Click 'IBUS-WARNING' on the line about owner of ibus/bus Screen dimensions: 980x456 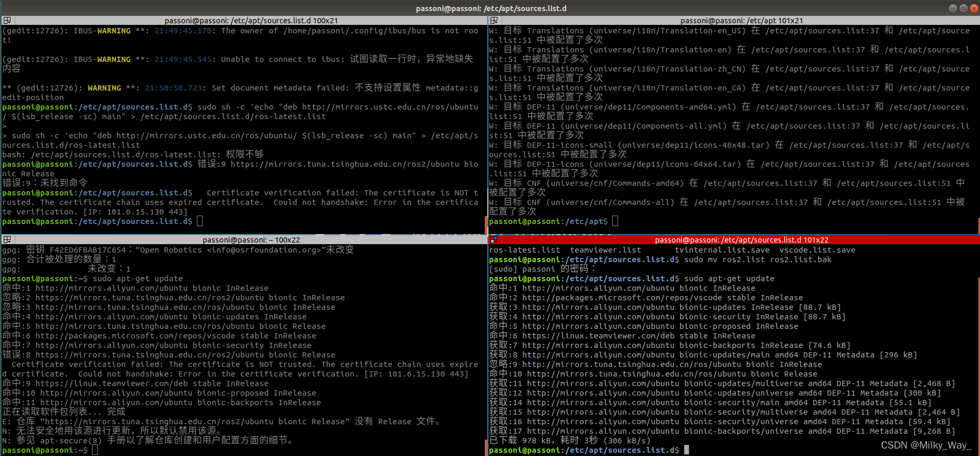click(102, 31)
